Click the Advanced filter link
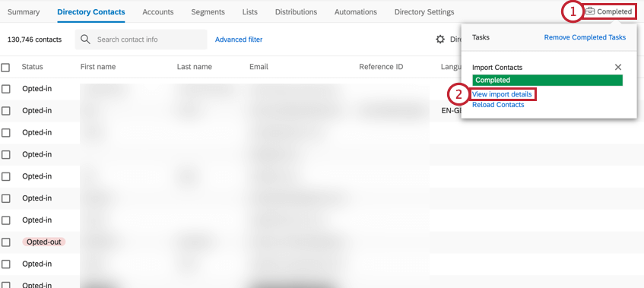 pyautogui.click(x=239, y=40)
